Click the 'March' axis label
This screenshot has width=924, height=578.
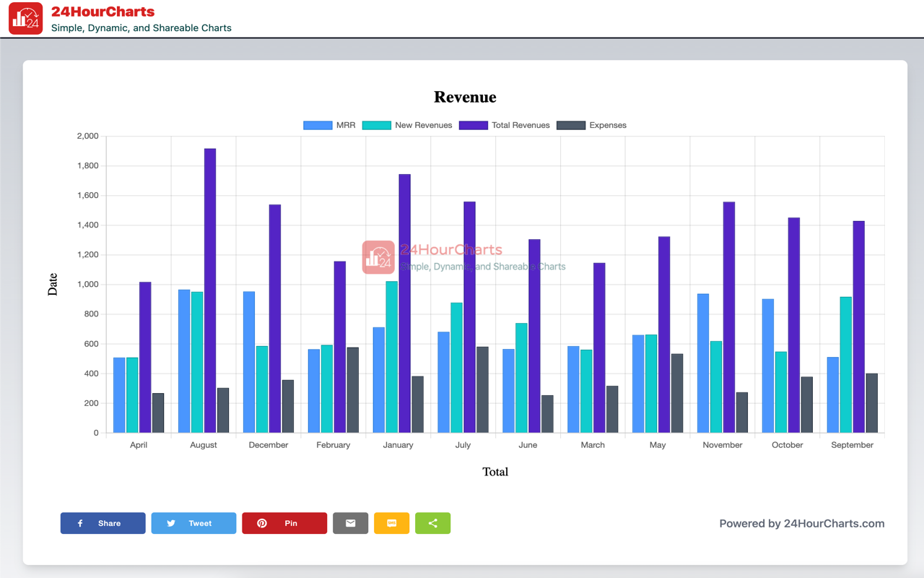tap(593, 445)
